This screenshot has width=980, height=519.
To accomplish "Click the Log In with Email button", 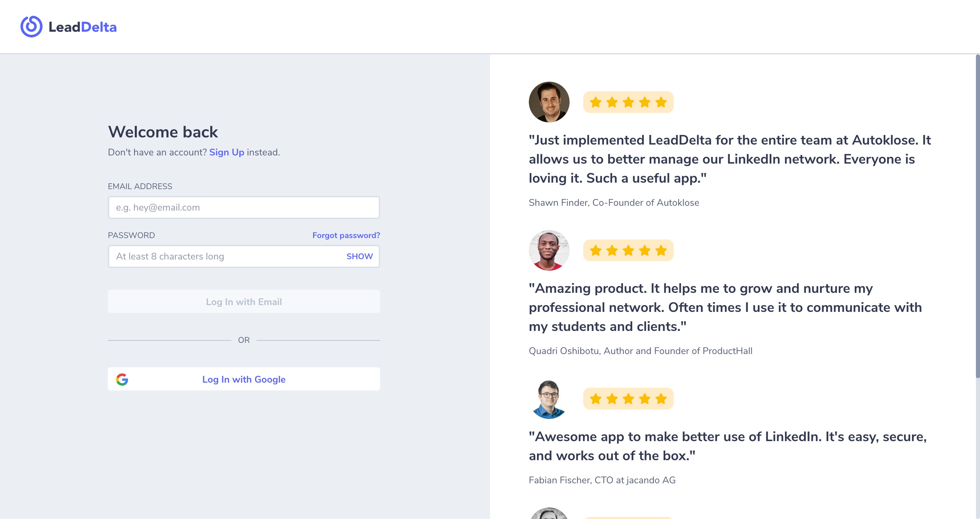I will tap(244, 302).
